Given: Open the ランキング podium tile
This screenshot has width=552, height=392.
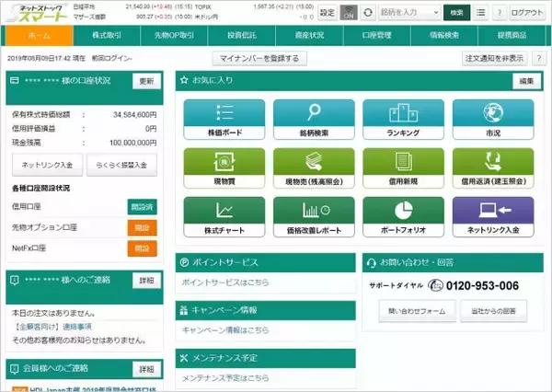Looking at the screenshot, I should click(402, 118).
